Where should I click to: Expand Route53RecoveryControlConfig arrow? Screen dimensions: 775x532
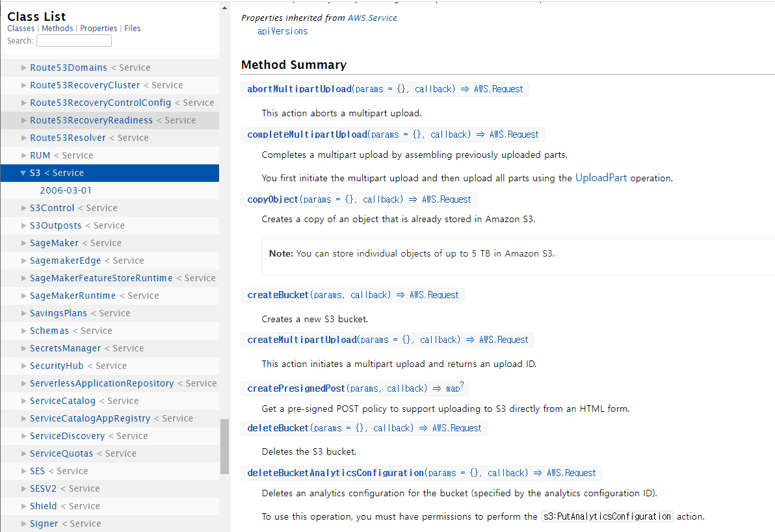tap(23, 103)
